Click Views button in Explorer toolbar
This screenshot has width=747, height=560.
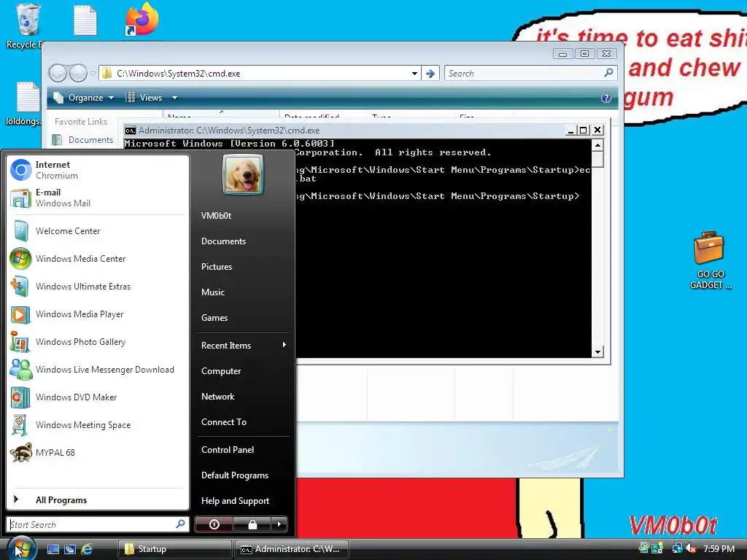(144, 98)
